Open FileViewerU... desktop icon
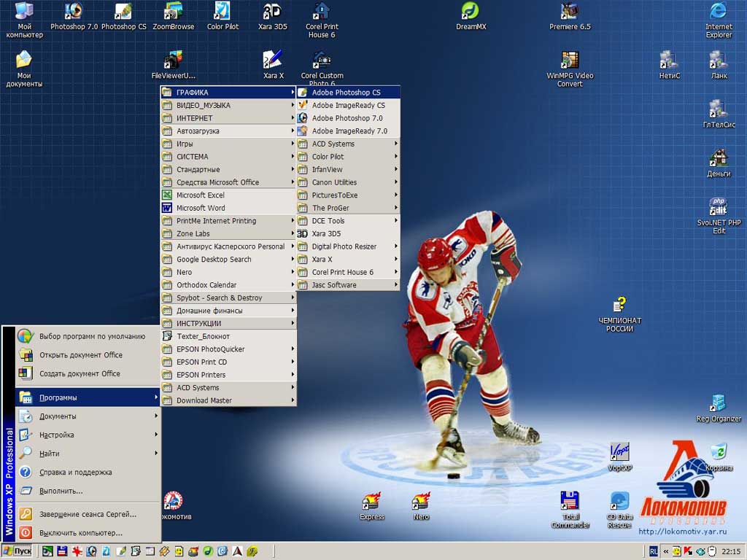The width and height of the screenshot is (747, 560). pyautogui.click(x=174, y=65)
